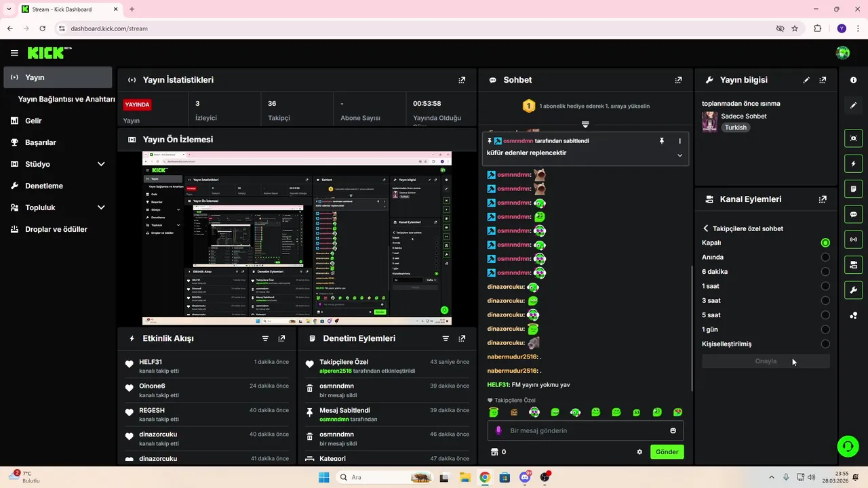This screenshot has width=868, height=488.
Task: Pop out the Sohbet chat panel
Action: (678, 80)
